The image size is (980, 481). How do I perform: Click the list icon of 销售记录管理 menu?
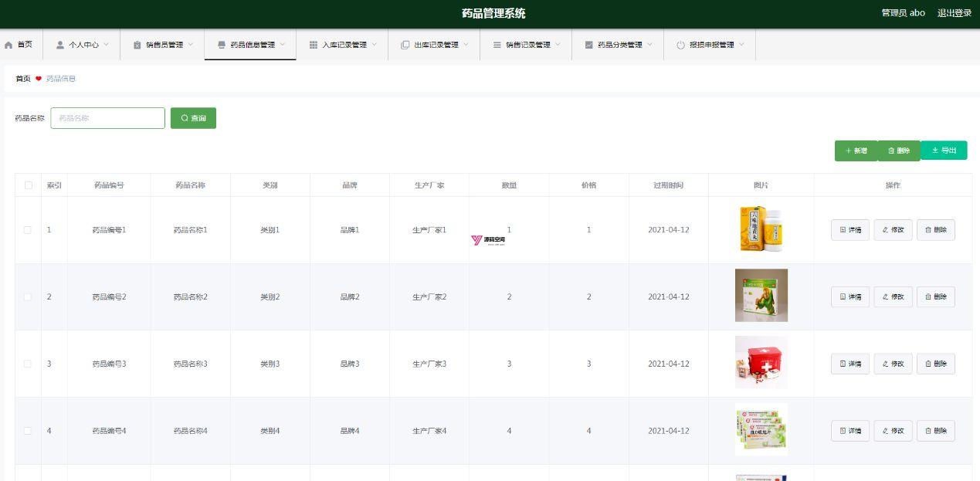(497, 45)
